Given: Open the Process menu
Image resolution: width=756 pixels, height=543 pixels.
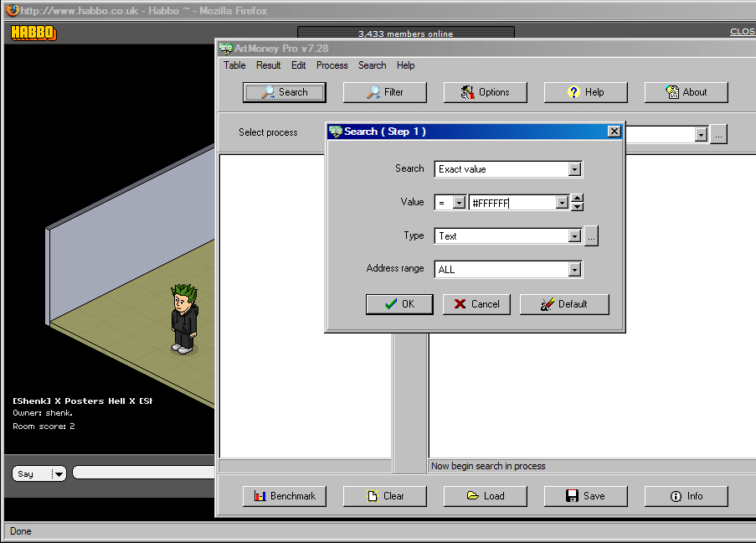Looking at the screenshot, I should point(332,65).
